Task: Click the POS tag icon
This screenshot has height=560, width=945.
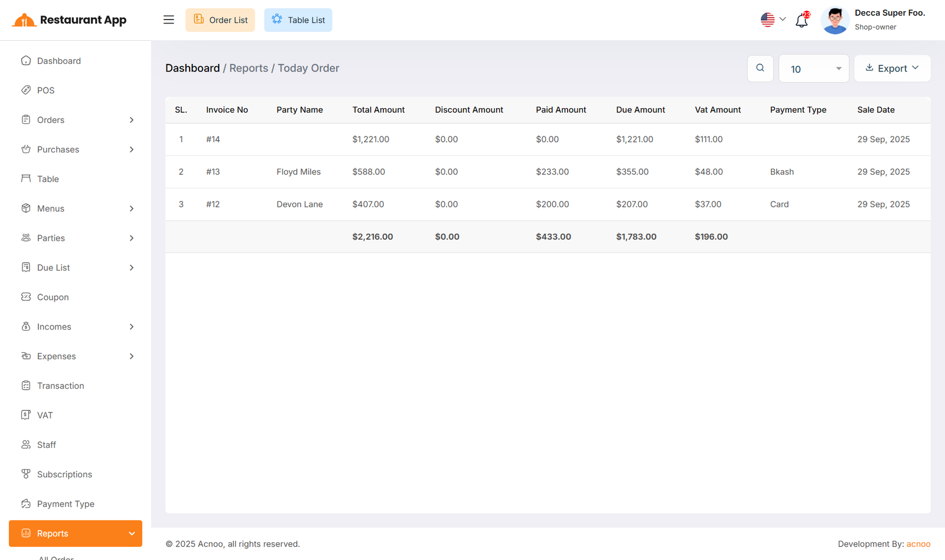Action: (26, 90)
